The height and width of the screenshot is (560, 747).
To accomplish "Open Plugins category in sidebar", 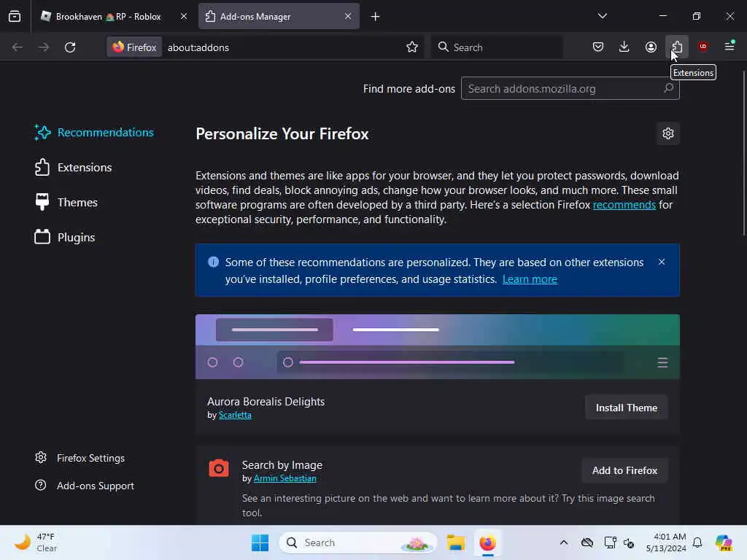I will [x=65, y=237].
